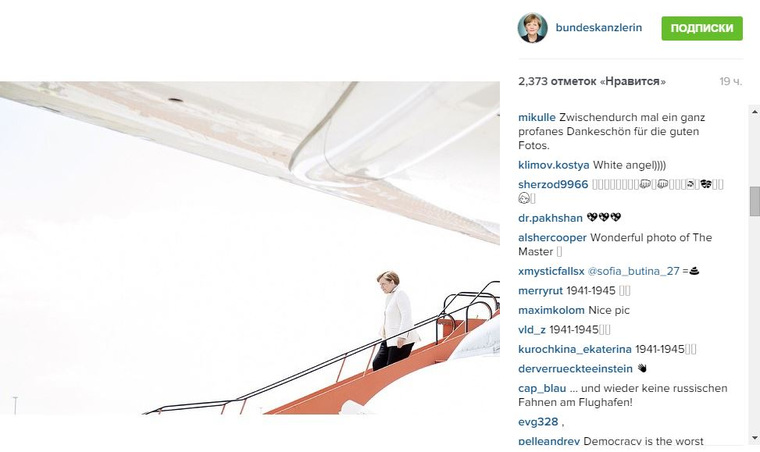The image size is (760, 452).
Task: Click the bundeskanzlerin username link
Action: coord(599,28)
